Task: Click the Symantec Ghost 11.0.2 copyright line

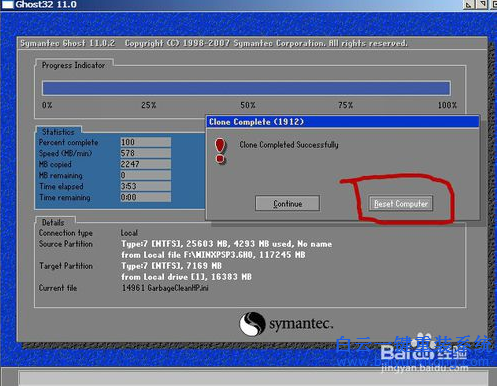Action: (x=214, y=43)
